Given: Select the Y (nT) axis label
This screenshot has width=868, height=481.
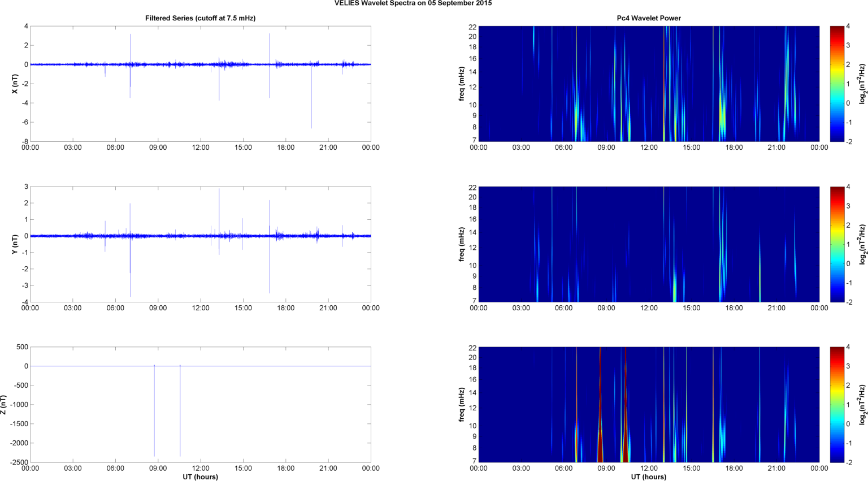Looking at the screenshot, I should point(15,244).
